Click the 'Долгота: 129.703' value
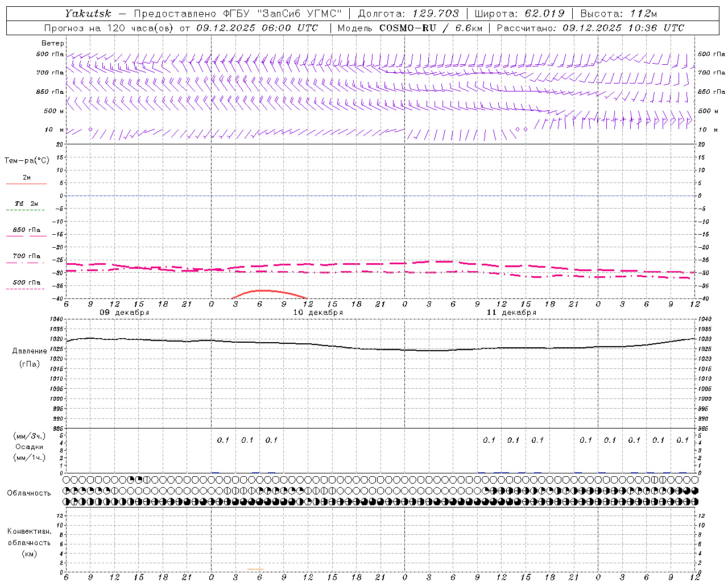The height and width of the screenshot is (582, 728). coord(408,14)
